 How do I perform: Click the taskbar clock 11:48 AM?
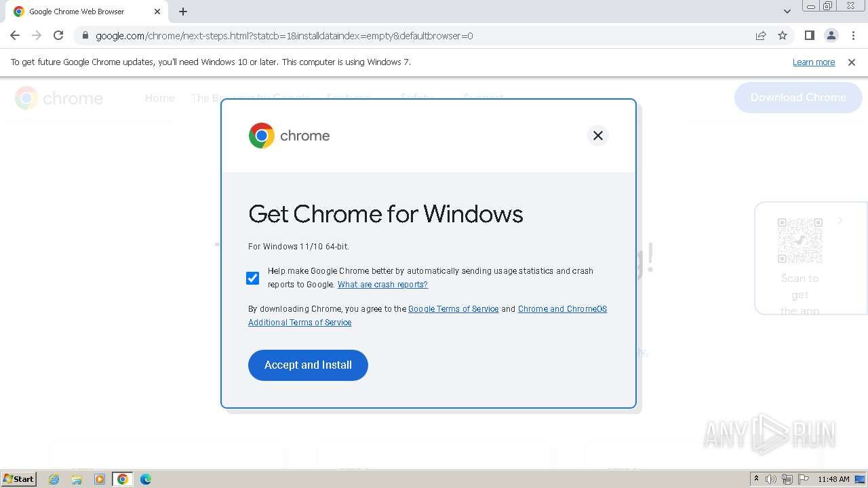pyautogui.click(x=833, y=479)
